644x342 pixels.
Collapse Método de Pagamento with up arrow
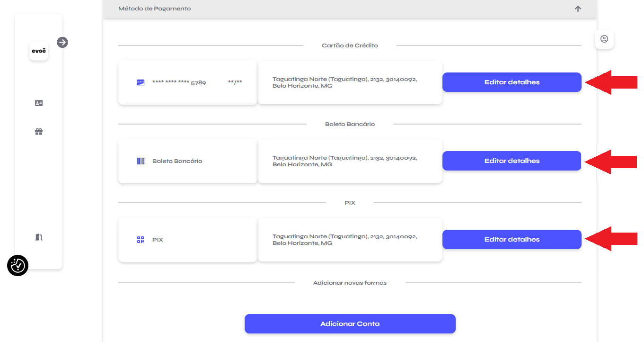point(578,9)
